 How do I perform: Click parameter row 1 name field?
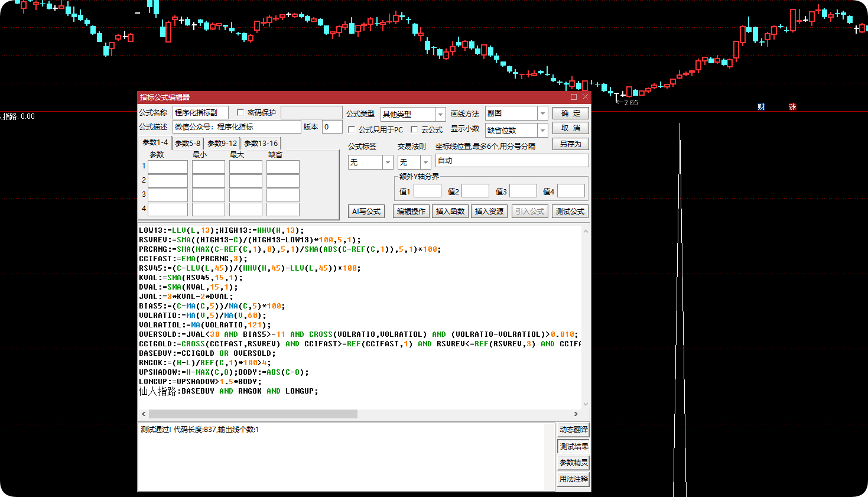click(168, 167)
